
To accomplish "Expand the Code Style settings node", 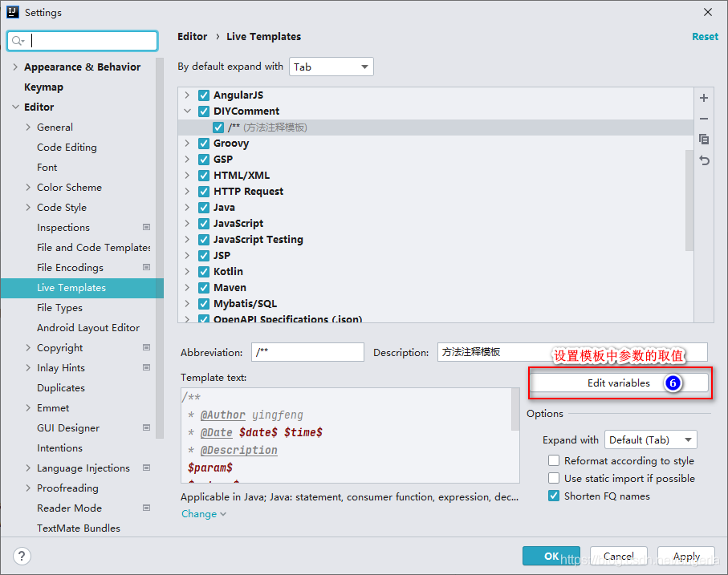I will tap(28, 207).
